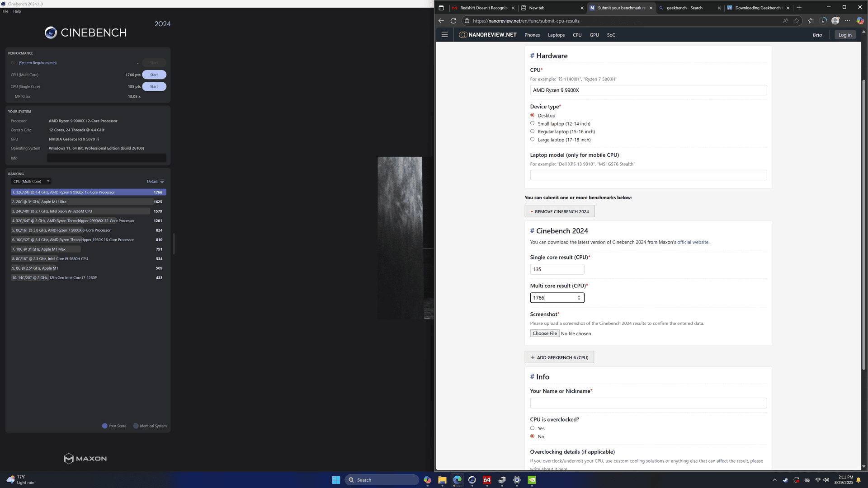Open the CPU (Multi Core) ranking dropdown
This screenshot has height=488, width=868.
[31, 182]
